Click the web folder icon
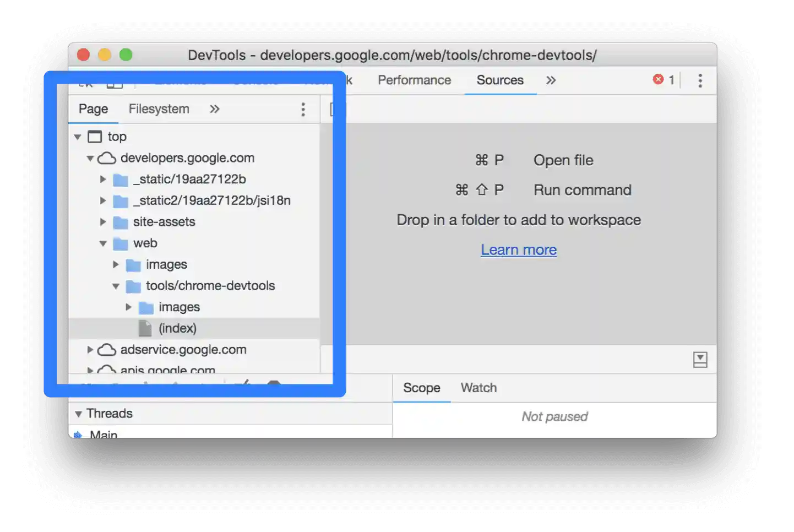This screenshot has height=532, width=794. pos(121,243)
